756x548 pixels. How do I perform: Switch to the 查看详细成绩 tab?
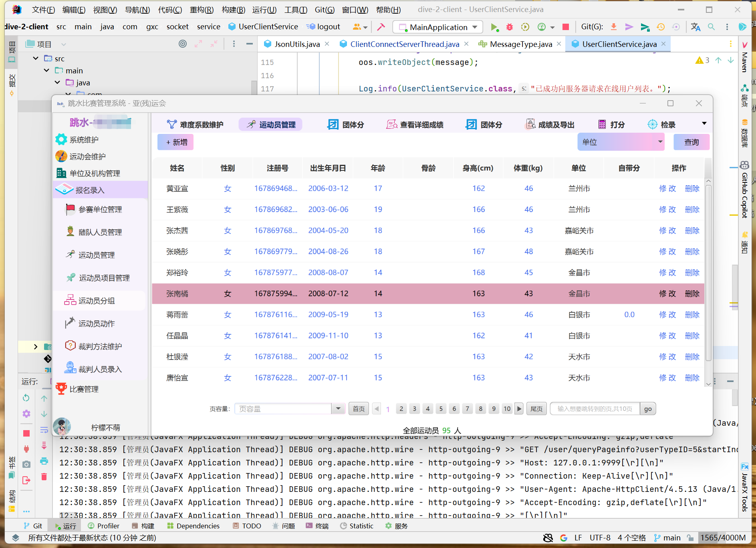coord(415,125)
